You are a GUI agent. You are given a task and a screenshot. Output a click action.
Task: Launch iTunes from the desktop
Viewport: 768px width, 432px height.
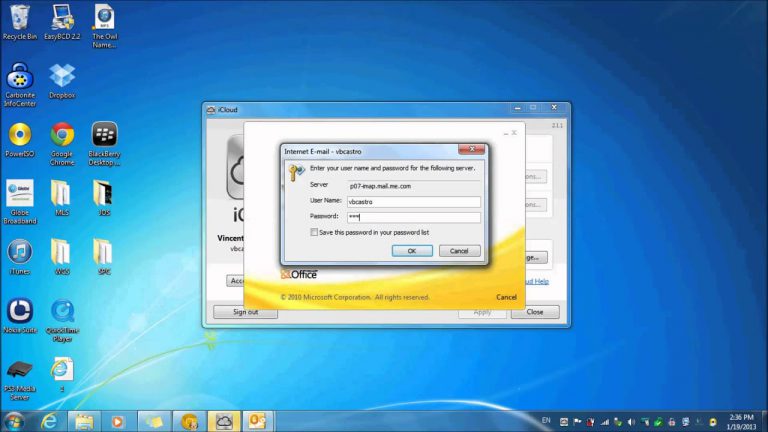[20, 257]
